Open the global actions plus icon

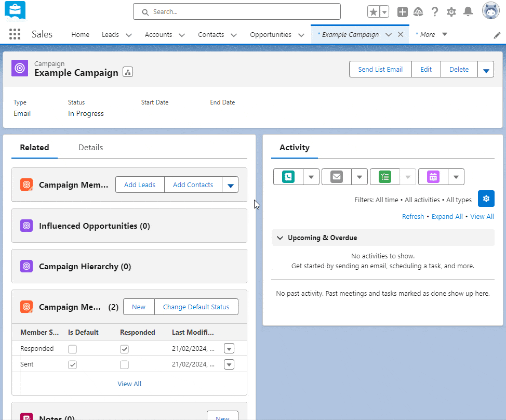point(403,12)
